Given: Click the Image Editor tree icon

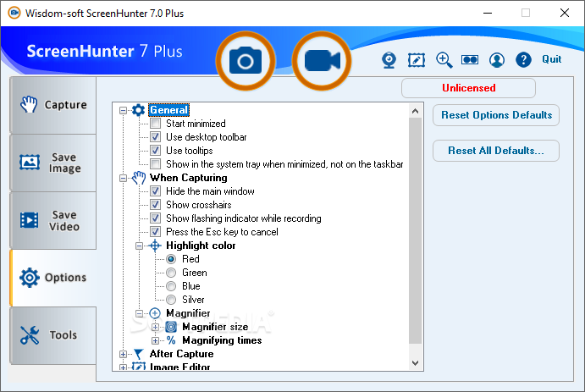Looking at the screenshot, I should [138, 367].
